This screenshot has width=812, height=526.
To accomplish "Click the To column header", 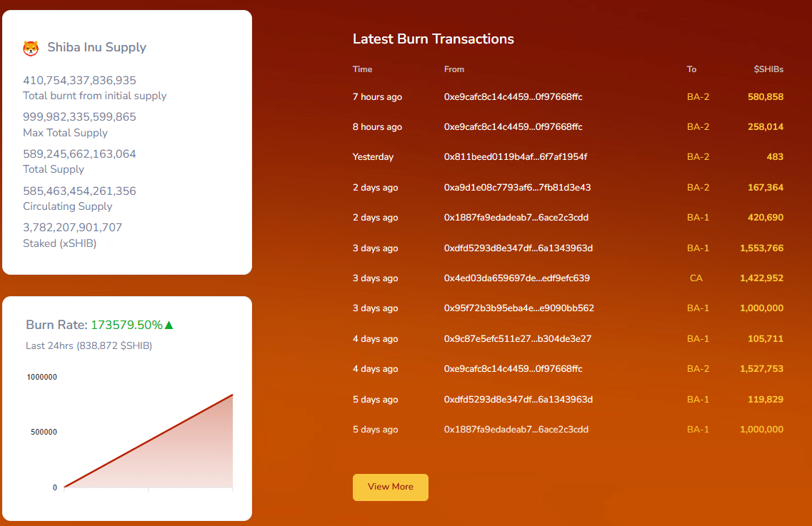I will click(x=691, y=69).
